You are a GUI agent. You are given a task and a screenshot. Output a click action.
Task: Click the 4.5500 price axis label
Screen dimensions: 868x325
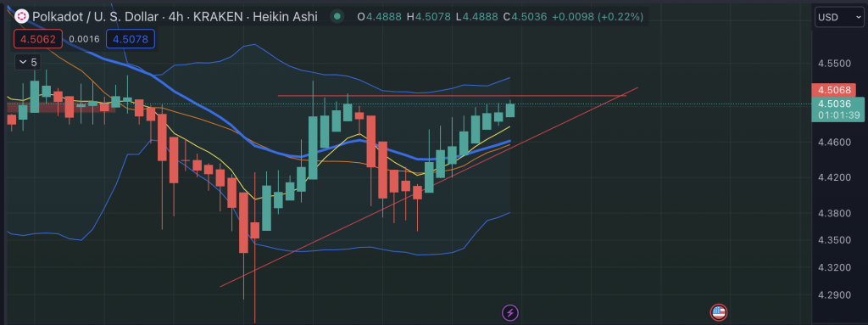tap(834, 64)
